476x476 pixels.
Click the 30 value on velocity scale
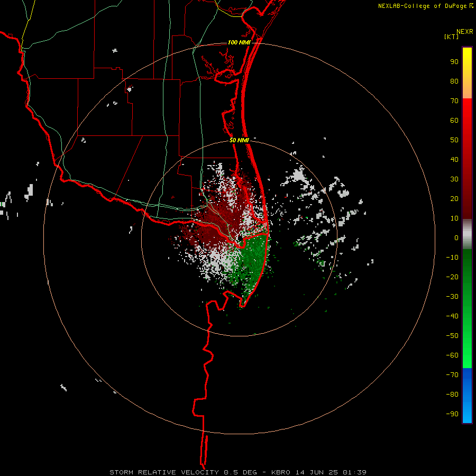454,179
